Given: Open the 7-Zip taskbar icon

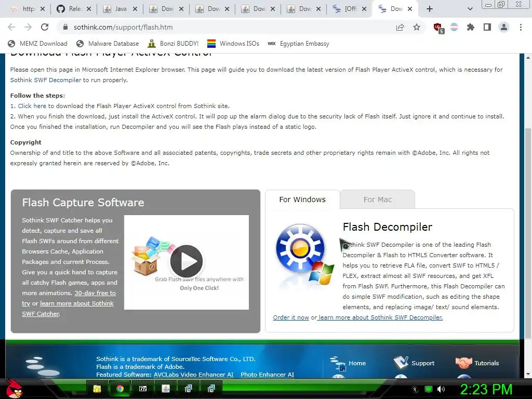Looking at the screenshot, I should click(x=143, y=389).
